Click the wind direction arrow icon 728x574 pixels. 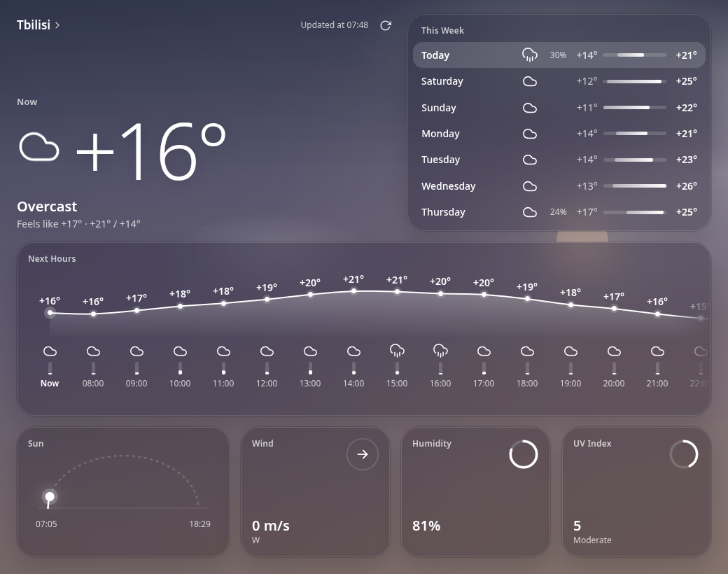[363, 454]
